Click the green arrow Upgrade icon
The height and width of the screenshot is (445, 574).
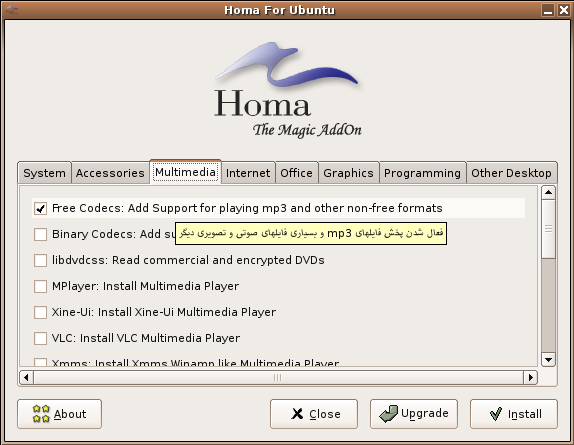pyautogui.click(x=389, y=414)
